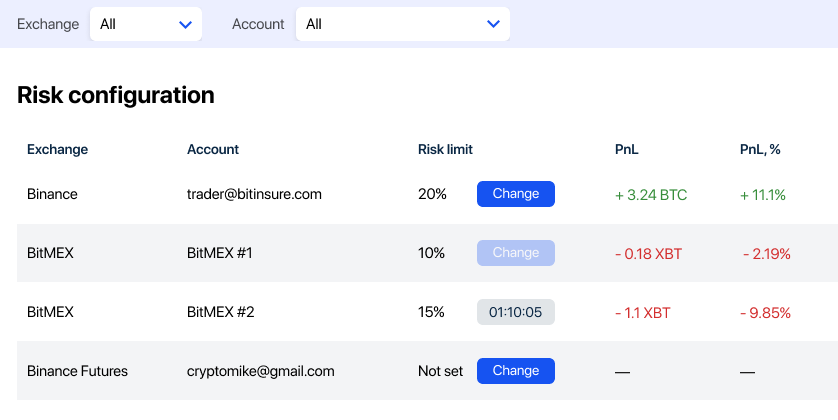Click the 01:10:05 timer for BitMEX #2
Screen dimensions: 838x420
pos(516,312)
